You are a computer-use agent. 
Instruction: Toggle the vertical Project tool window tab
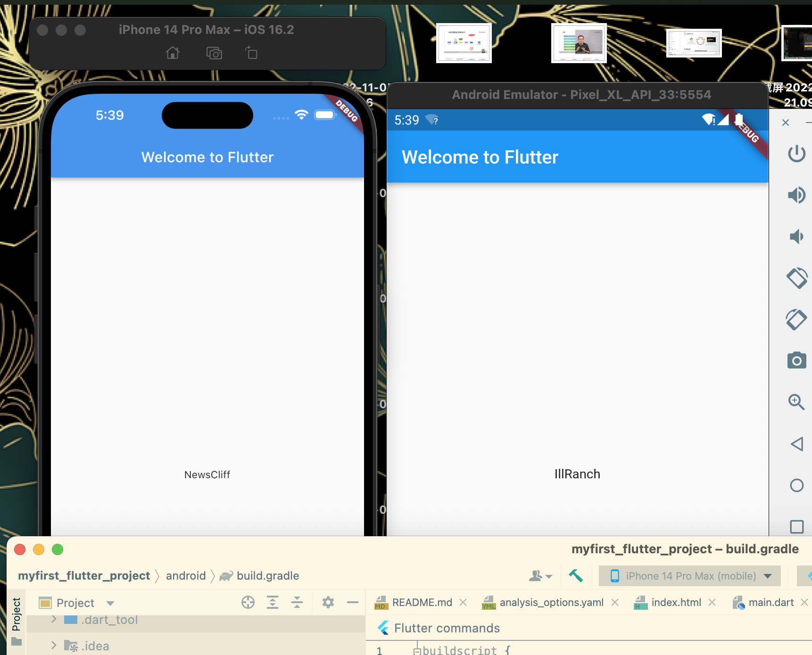pos(17,621)
